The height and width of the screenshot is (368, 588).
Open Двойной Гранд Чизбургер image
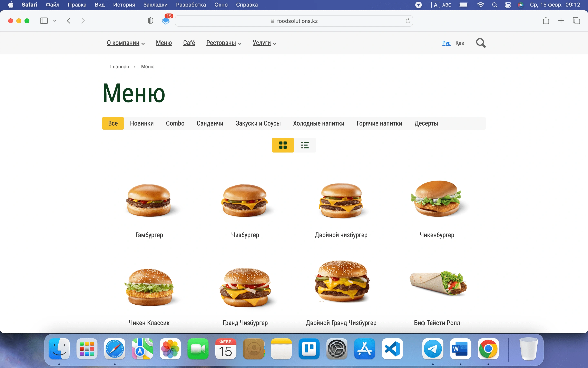[342, 281]
